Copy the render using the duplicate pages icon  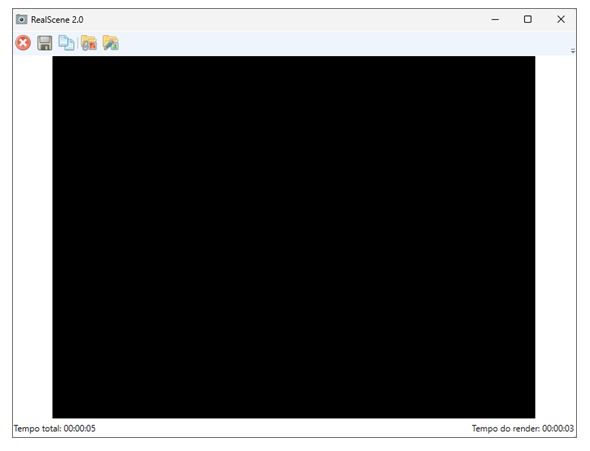click(66, 43)
